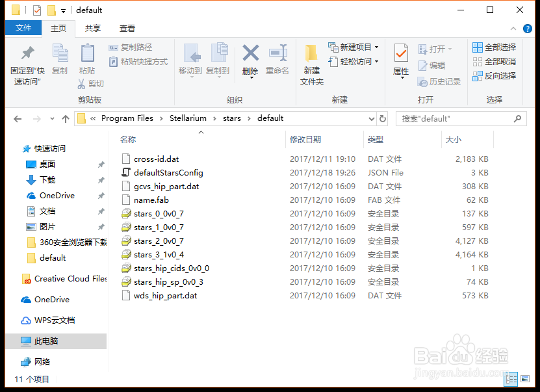Sort by the Type (类型) column header

[x=376, y=140]
